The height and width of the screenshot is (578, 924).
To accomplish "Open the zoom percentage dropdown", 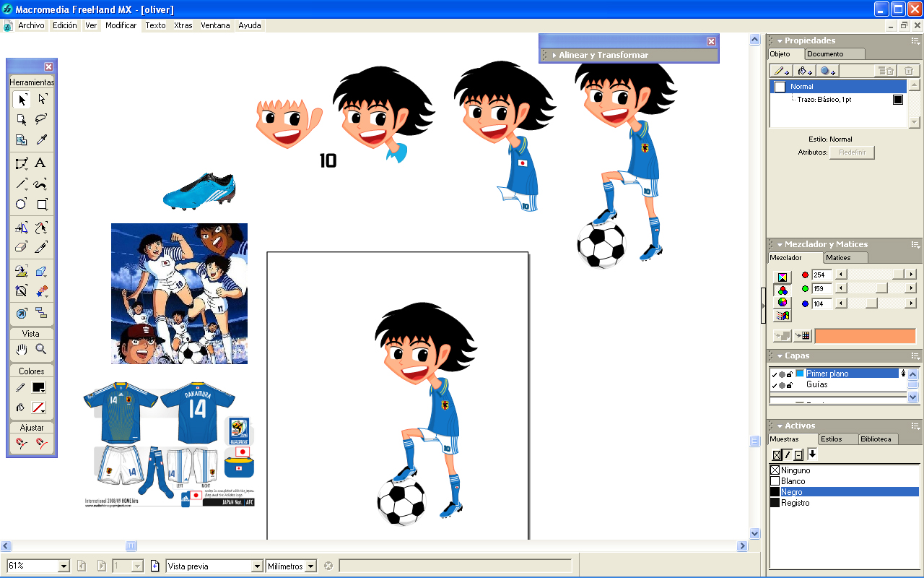I will click(64, 566).
